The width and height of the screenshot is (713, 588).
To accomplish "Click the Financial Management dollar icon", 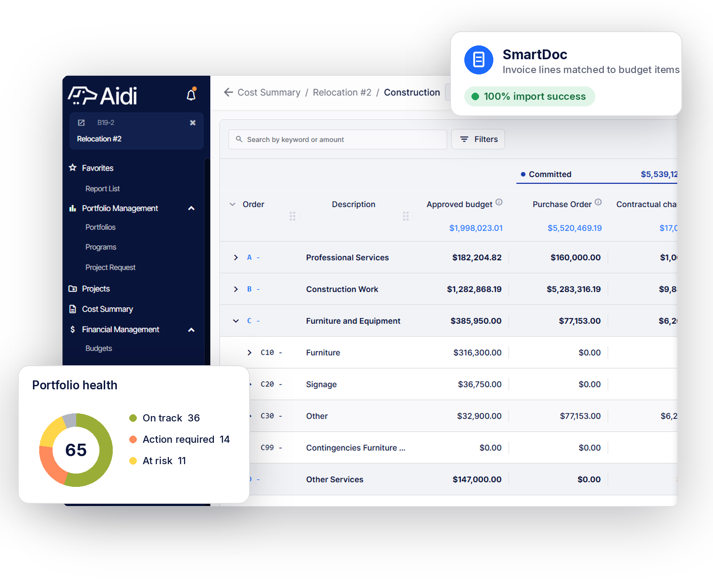I will click(x=73, y=329).
